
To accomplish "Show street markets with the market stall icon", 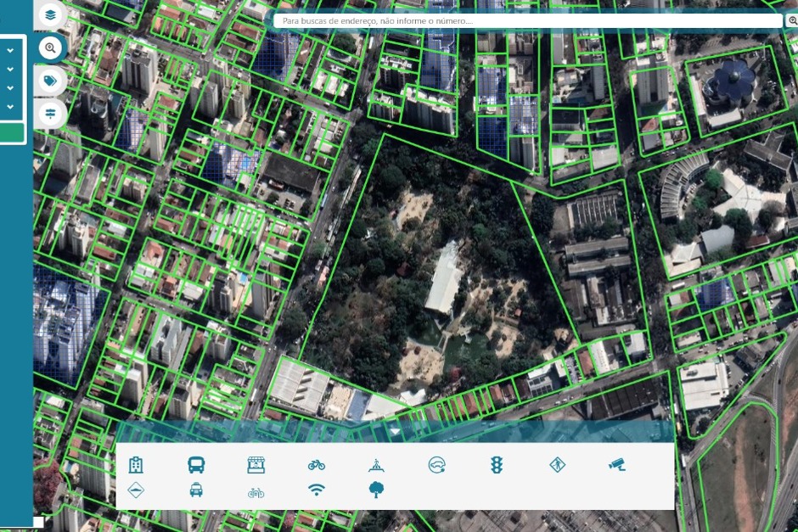I will [x=256, y=465].
